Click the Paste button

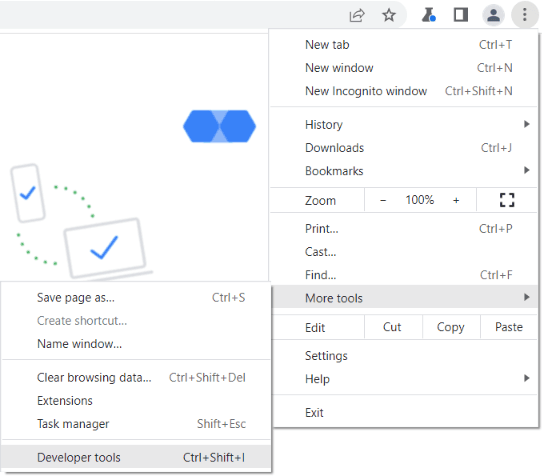click(509, 327)
